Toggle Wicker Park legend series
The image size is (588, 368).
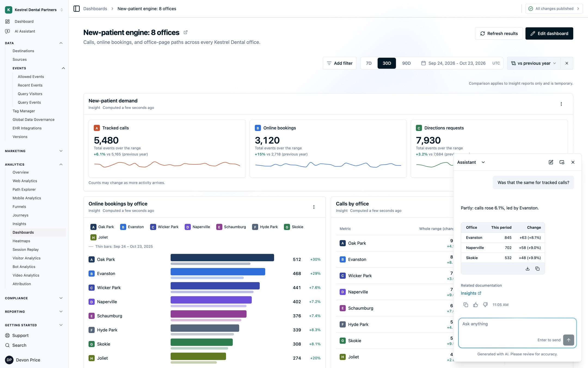click(x=164, y=227)
